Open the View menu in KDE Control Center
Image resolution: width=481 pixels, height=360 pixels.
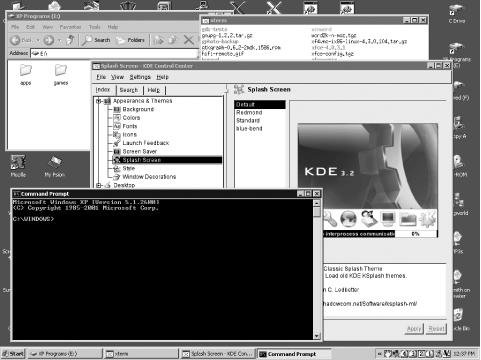click(117, 77)
